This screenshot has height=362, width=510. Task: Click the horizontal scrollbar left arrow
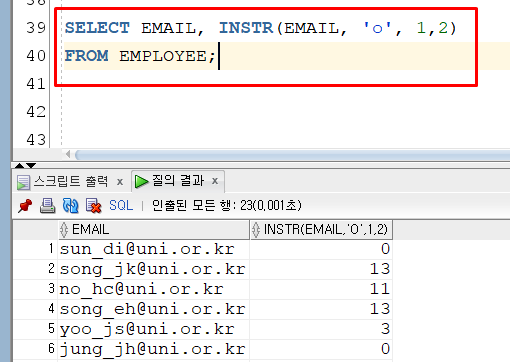pyautogui.click(x=68, y=154)
